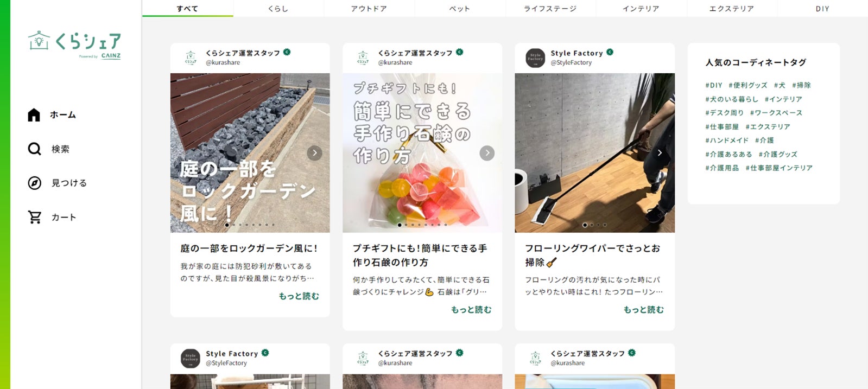Open the カート shopping cart icon
This screenshot has width=868, height=389.
(x=35, y=217)
